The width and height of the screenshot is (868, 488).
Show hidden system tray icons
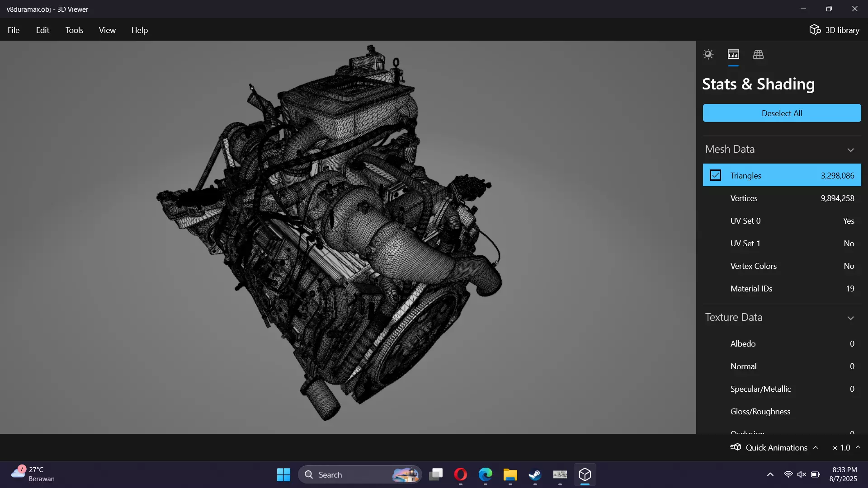click(x=770, y=474)
